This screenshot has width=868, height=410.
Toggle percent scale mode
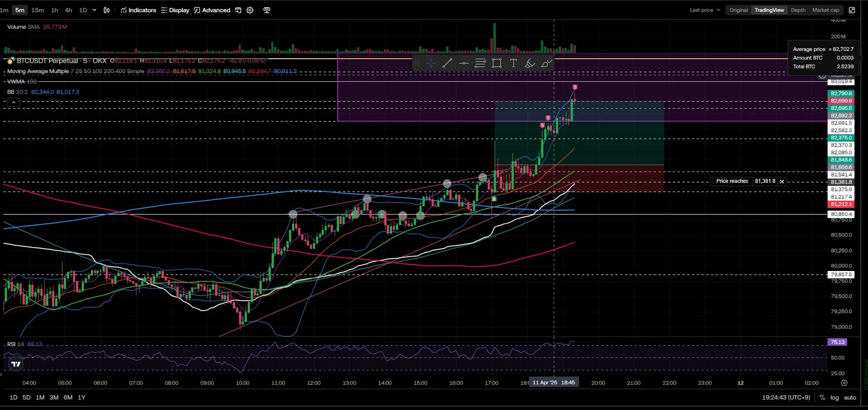pyautogui.click(x=822, y=397)
